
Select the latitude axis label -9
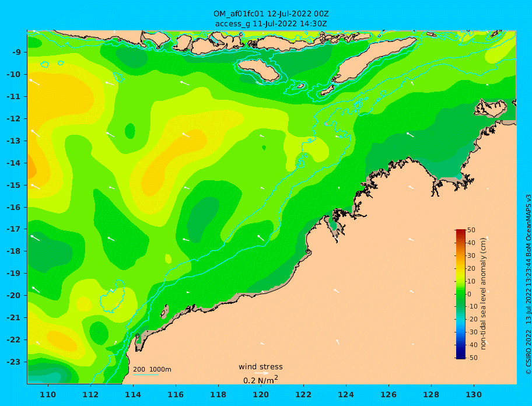pyautogui.click(x=17, y=52)
